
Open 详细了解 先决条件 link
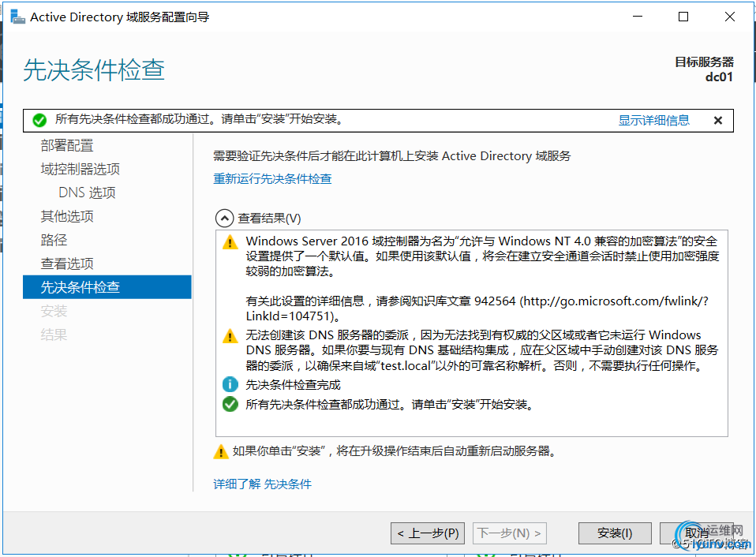click(262, 484)
